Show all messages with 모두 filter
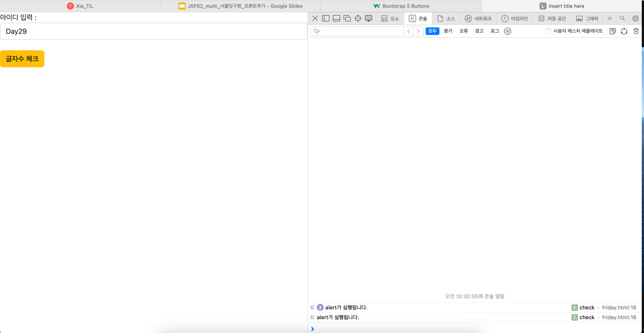Viewport: 644px width, 333px height. point(432,31)
